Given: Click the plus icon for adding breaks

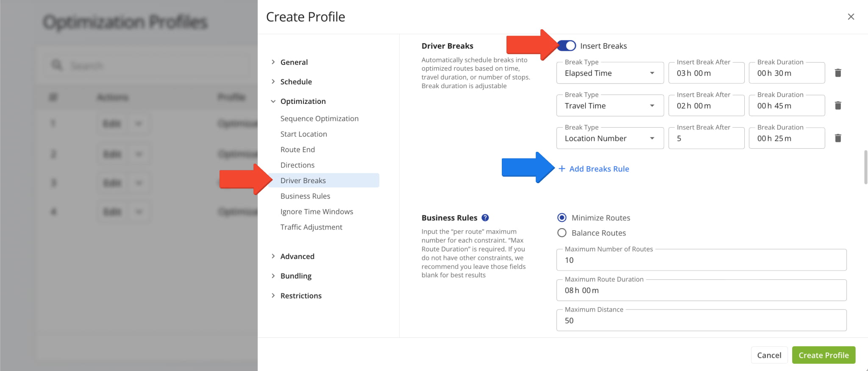Looking at the screenshot, I should pyautogui.click(x=562, y=169).
